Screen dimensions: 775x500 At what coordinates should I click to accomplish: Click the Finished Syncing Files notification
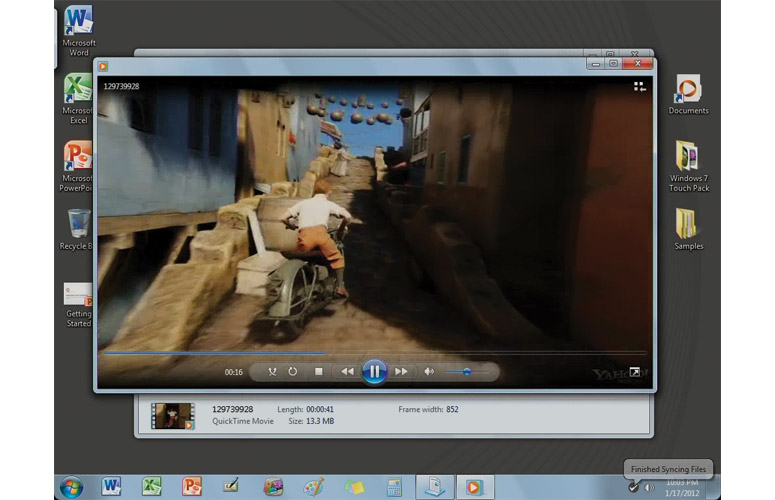point(668,469)
